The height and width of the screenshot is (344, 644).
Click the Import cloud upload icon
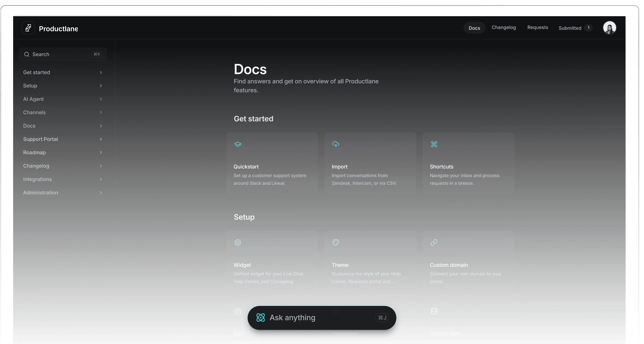(x=335, y=144)
